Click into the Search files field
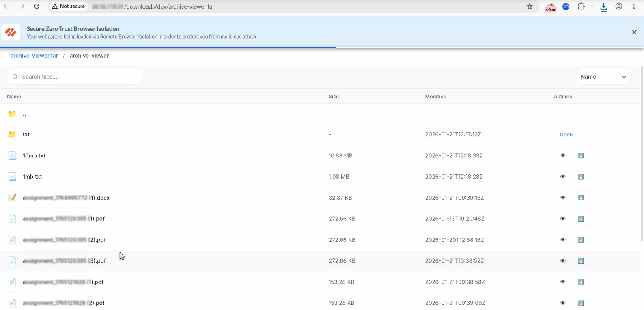 (x=74, y=77)
